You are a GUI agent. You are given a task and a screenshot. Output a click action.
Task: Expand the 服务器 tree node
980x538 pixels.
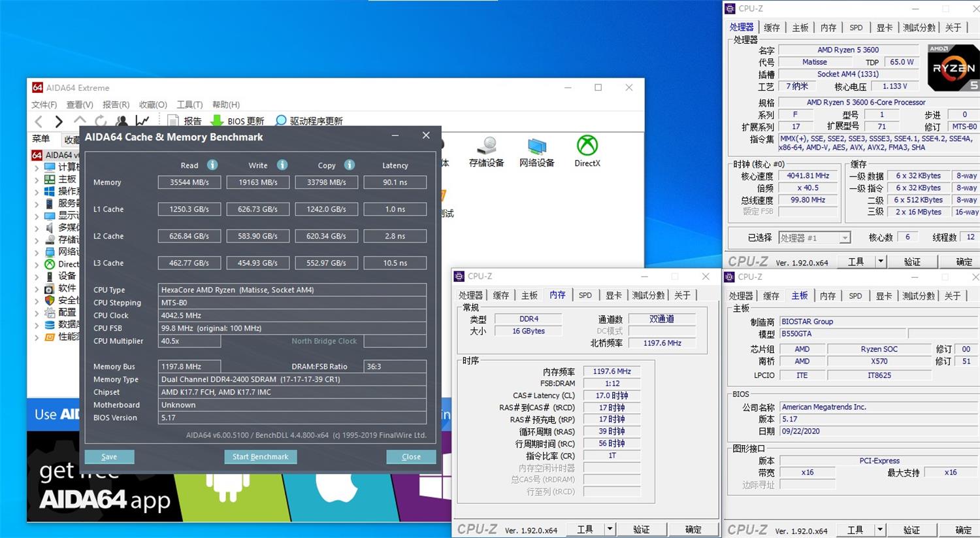click(37, 203)
